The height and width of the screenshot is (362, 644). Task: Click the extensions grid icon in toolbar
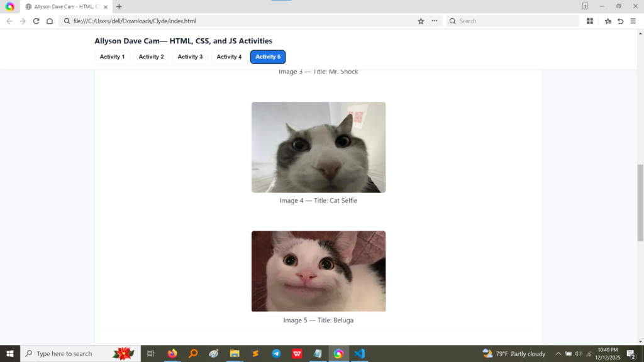point(590,21)
